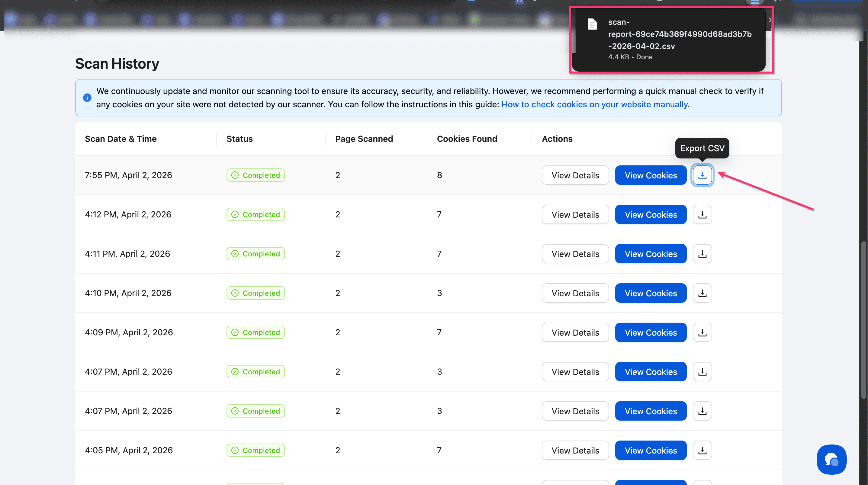
Task: Download CSV for the 4:05 PM scan
Action: tap(702, 450)
